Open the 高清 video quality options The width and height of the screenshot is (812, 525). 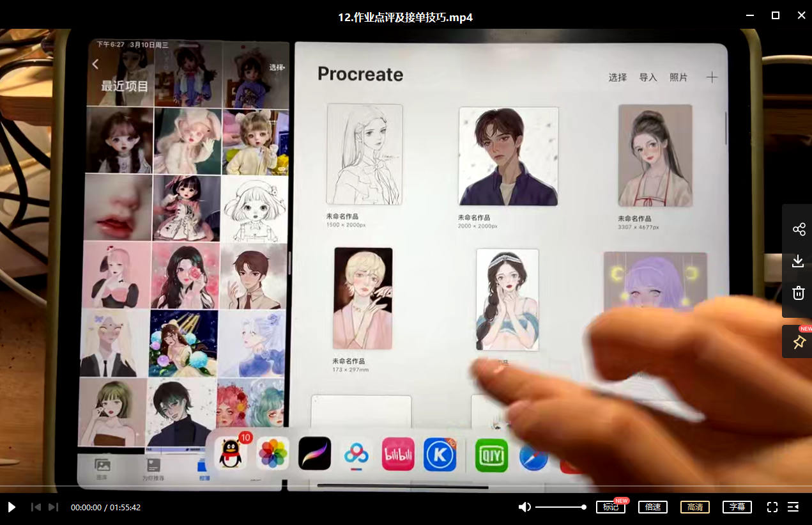coord(695,507)
